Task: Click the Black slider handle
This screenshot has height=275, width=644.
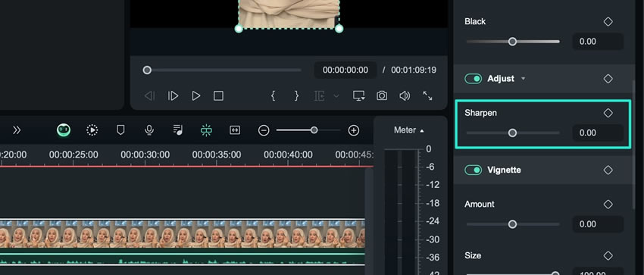Action: [513, 42]
